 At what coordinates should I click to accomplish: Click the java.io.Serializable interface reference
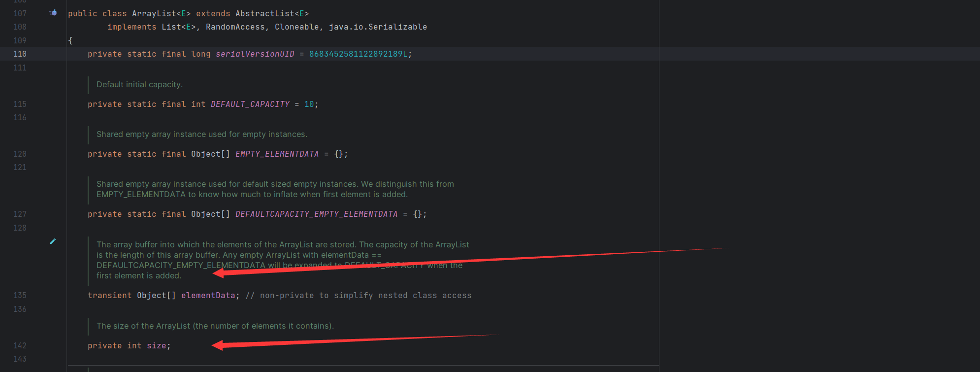pyautogui.click(x=378, y=27)
